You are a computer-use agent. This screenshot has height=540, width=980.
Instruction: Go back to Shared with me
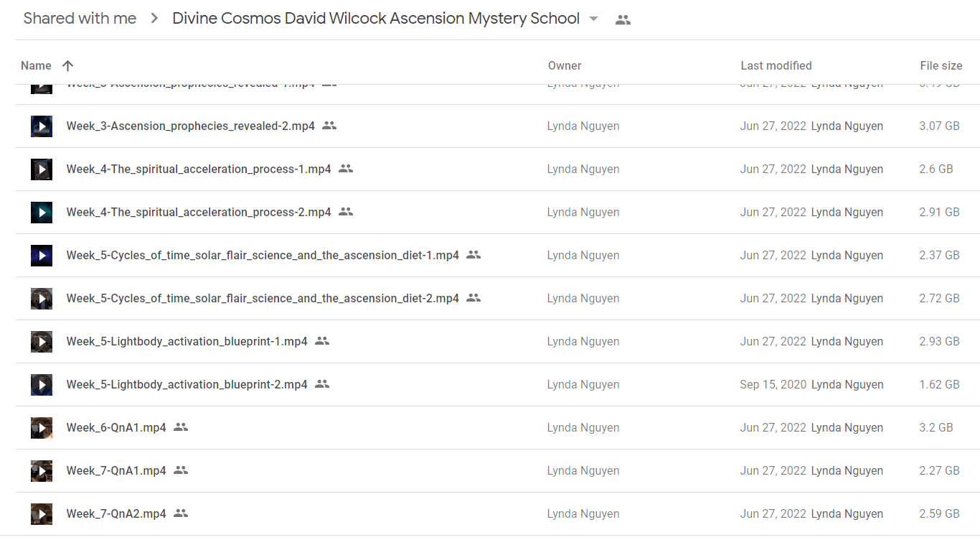click(x=80, y=19)
